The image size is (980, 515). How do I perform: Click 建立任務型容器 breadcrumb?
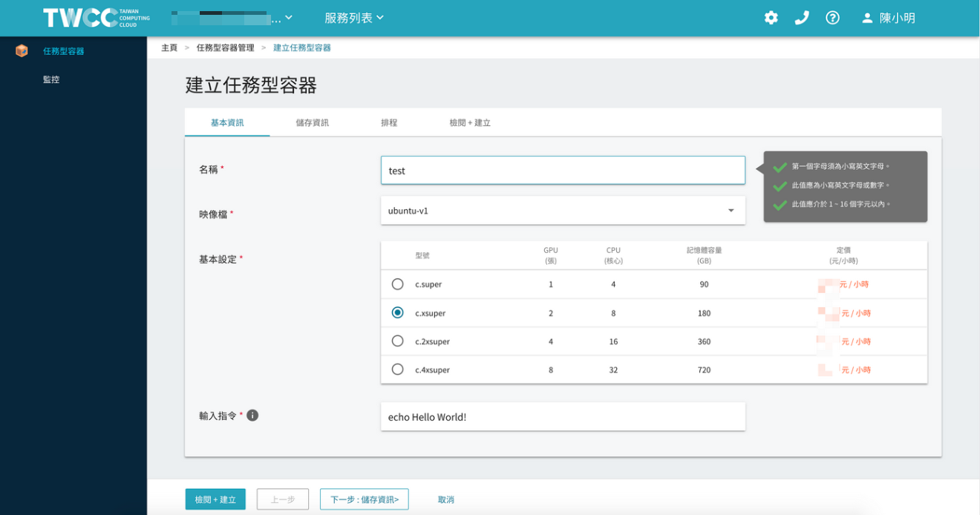[302, 47]
